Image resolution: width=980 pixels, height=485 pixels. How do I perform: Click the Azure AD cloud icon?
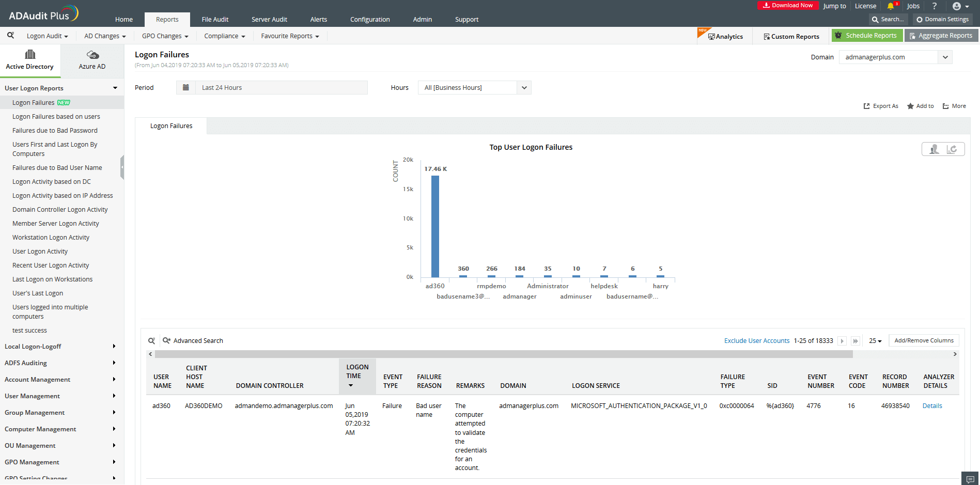92,55
